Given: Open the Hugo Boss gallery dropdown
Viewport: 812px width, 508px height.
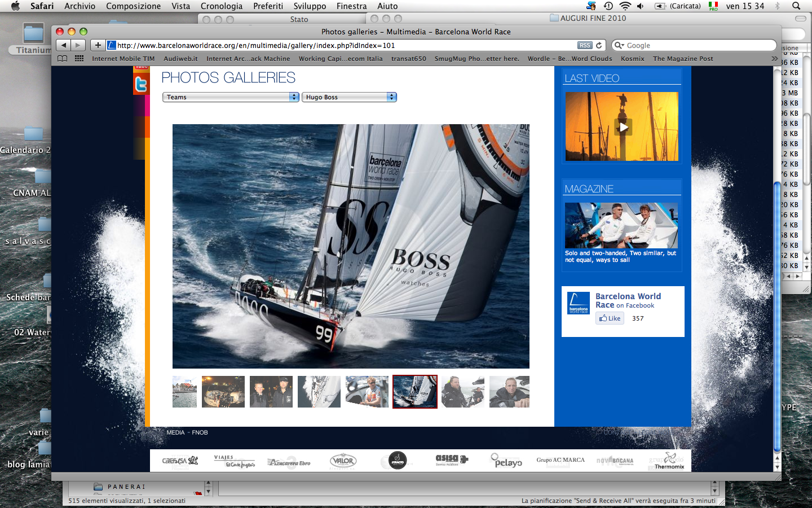Looking at the screenshot, I should point(349,97).
